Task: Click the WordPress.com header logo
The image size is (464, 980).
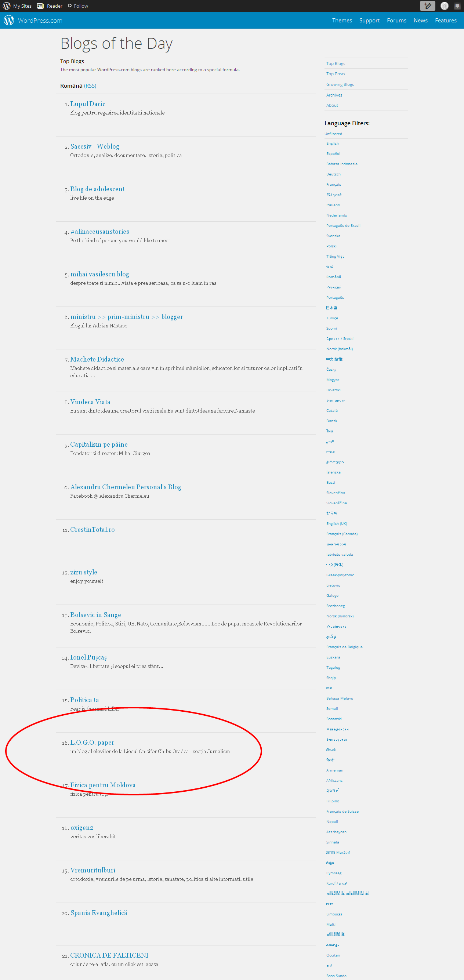Action: (x=9, y=21)
